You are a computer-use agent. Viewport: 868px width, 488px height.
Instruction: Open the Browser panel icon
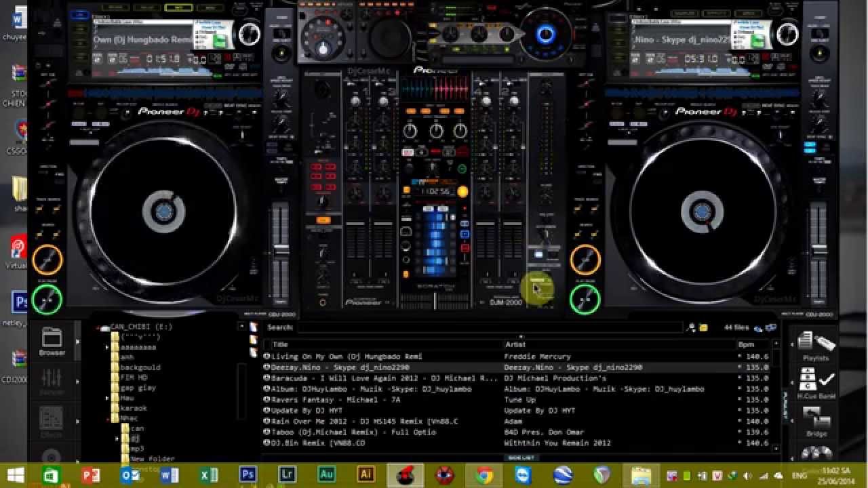tap(52, 342)
